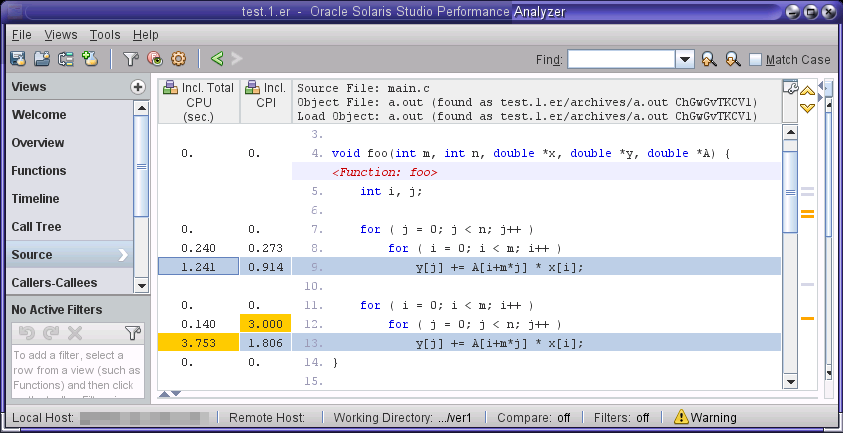Open settings with the orange gear icon
Viewport: 843px width, 433px height.
[x=178, y=59]
